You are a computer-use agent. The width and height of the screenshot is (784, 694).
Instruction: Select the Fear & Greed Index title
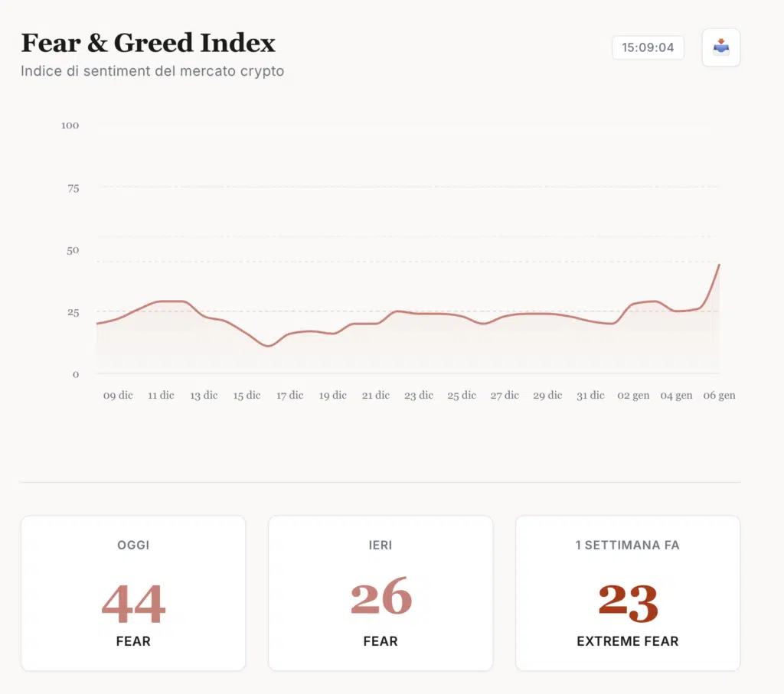pos(148,43)
